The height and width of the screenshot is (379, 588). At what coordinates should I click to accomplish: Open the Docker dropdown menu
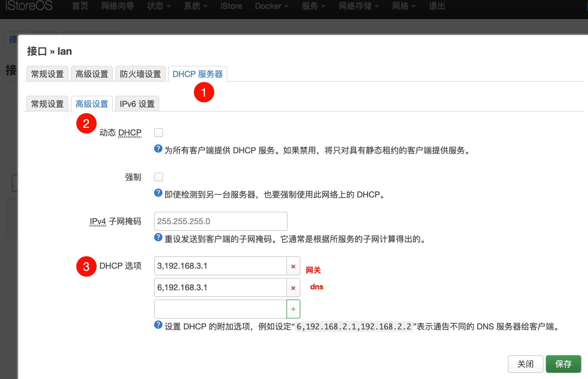coord(271,6)
